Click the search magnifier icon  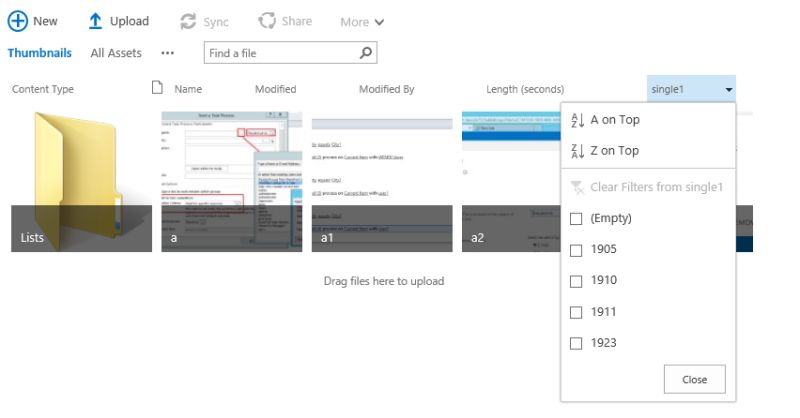coord(366,53)
